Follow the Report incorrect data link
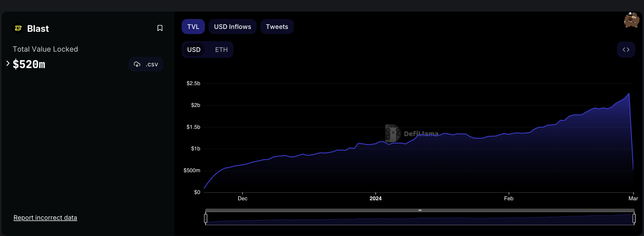Image resolution: width=644 pixels, height=236 pixels. (45, 218)
